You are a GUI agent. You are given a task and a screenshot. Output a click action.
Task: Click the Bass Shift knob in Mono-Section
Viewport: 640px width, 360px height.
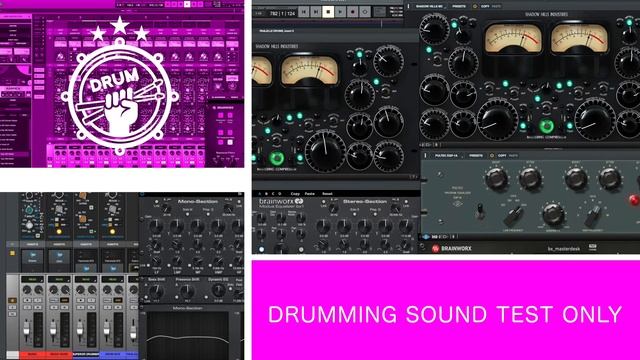(x=156, y=291)
